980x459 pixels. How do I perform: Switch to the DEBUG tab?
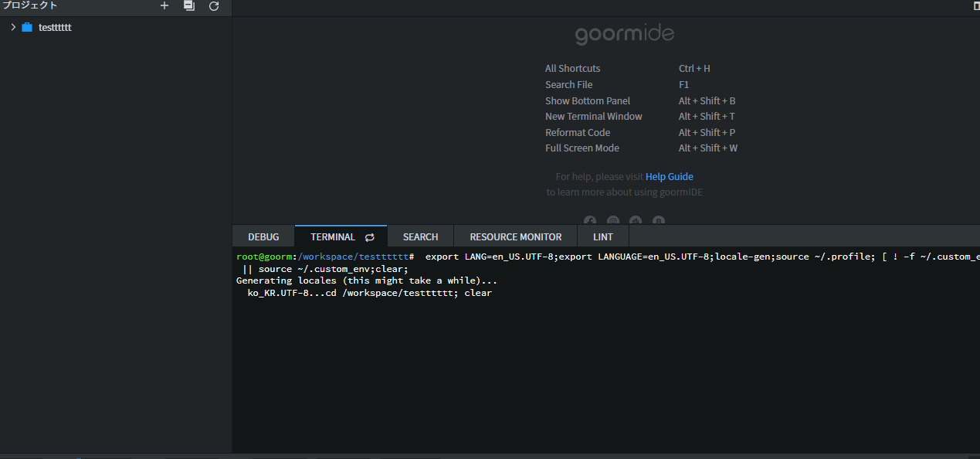[x=263, y=237]
